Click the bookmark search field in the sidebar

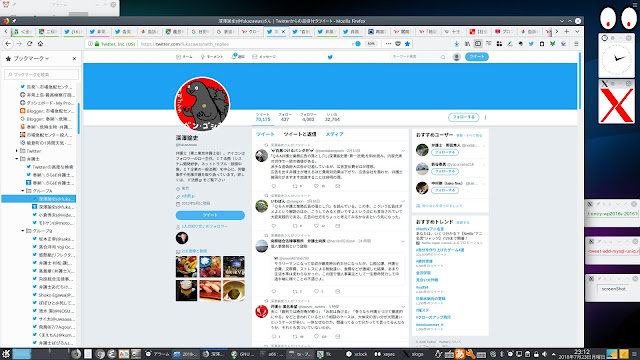tap(41, 75)
